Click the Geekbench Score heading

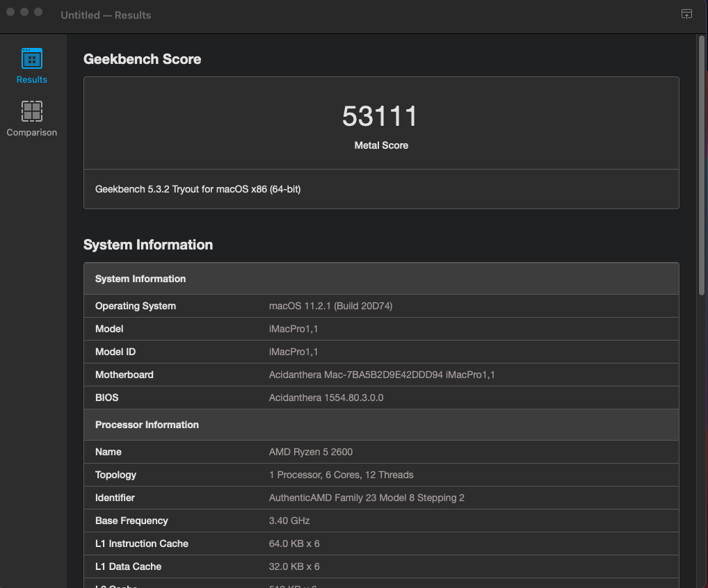click(142, 59)
